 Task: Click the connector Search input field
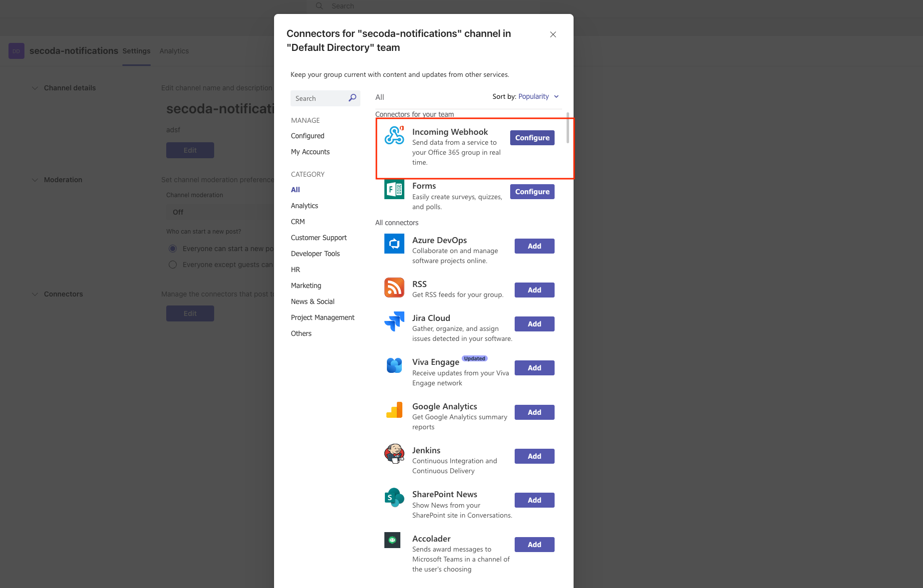319,98
